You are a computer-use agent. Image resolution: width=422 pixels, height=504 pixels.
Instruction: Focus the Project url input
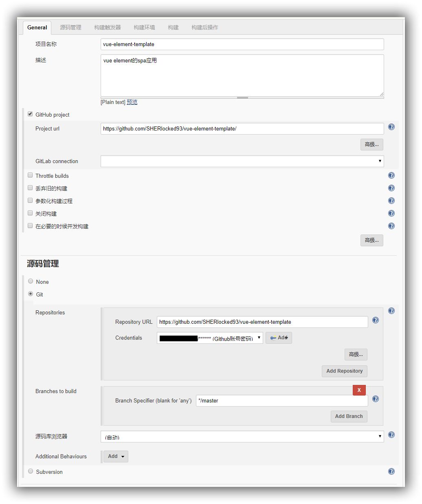click(242, 128)
